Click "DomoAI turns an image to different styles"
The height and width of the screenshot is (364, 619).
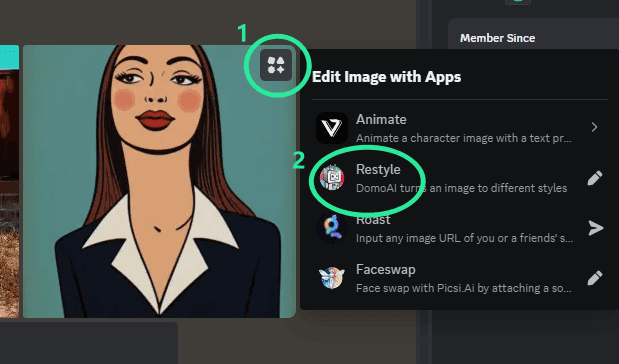coord(461,188)
